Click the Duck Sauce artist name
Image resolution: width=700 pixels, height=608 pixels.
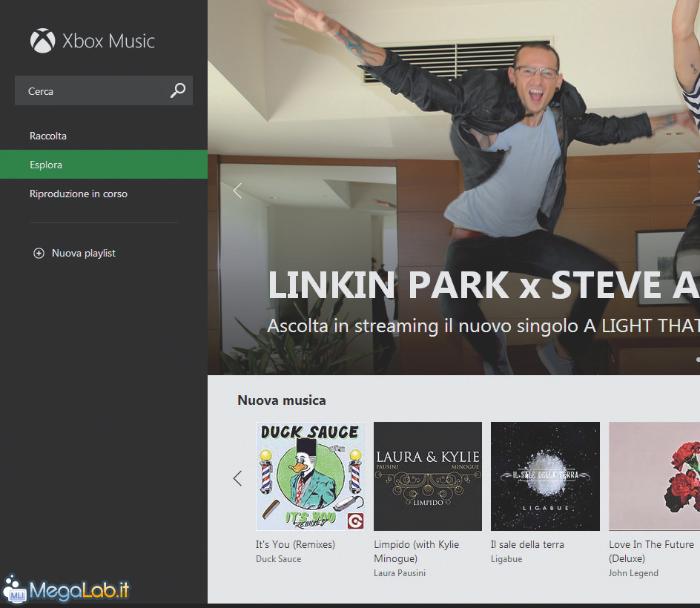pos(279,559)
